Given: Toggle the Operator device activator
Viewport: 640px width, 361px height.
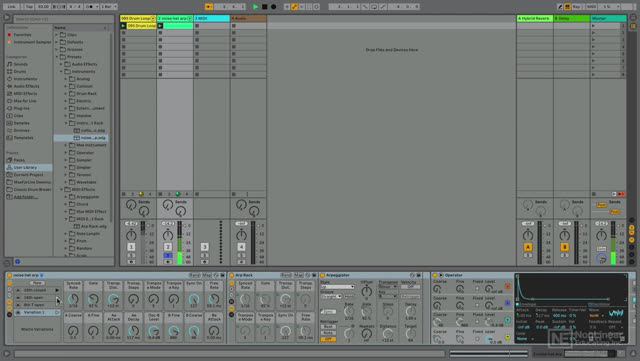Looking at the screenshot, I should tap(435, 276).
